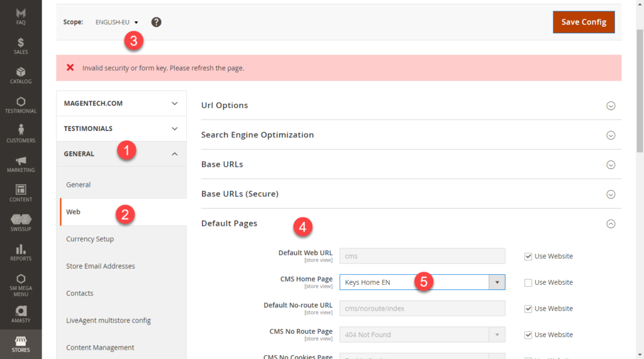Viewport: 644px width, 359px height.
Task: Open the CMS Home Page select box
Action: (422, 282)
